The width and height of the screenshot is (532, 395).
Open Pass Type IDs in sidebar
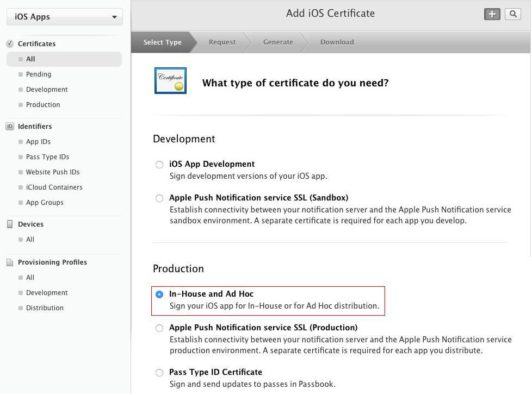pos(47,157)
